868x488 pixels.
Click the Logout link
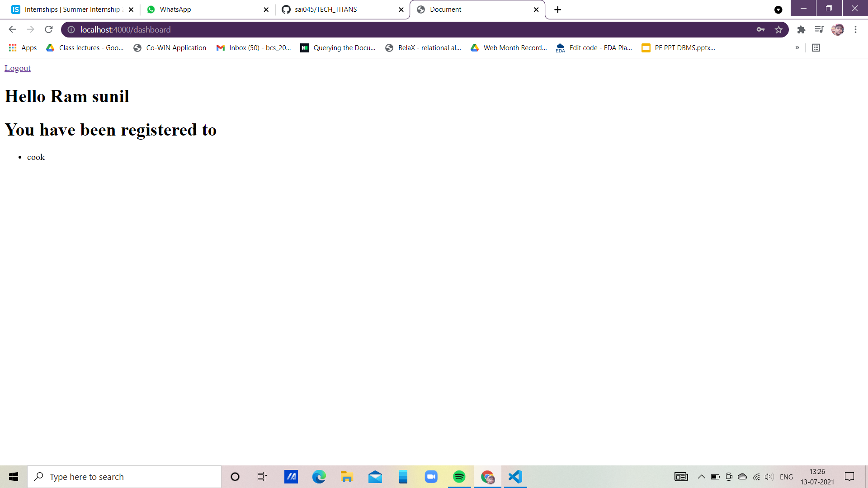[x=18, y=68]
